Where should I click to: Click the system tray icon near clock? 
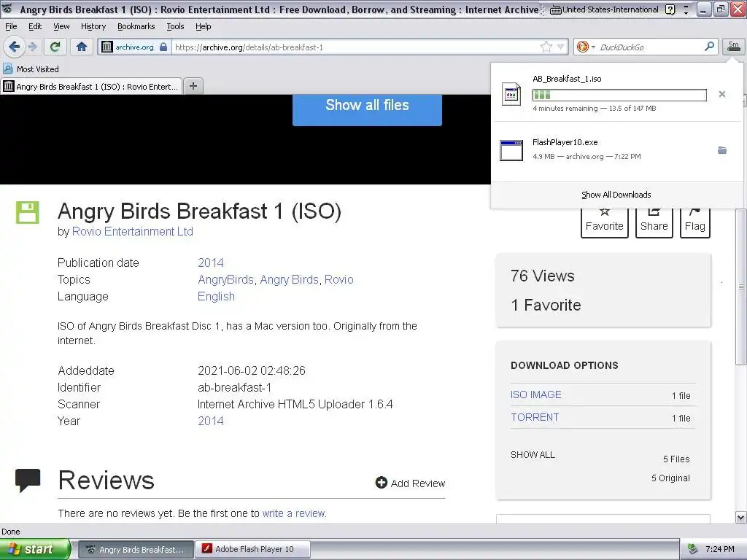[693, 549]
